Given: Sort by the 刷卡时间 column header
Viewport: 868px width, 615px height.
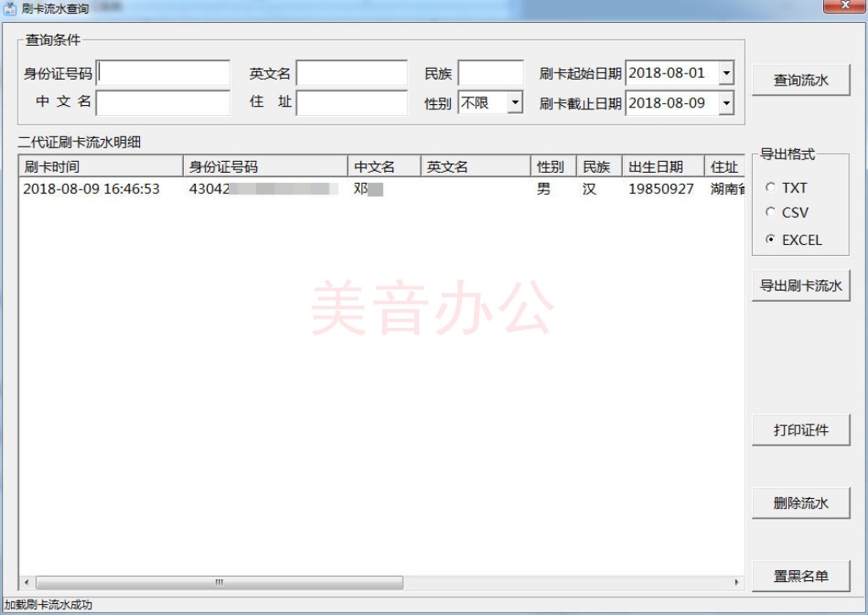Looking at the screenshot, I should [100, 167].
